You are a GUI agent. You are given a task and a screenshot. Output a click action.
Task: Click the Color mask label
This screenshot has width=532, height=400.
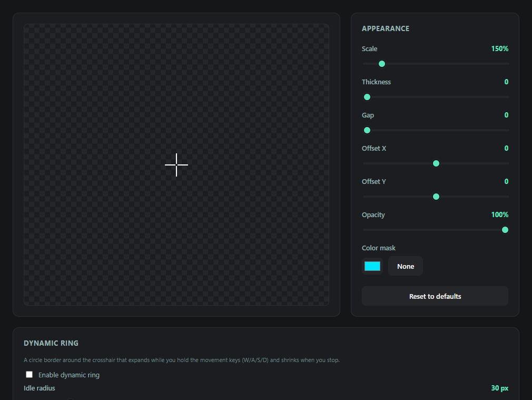[379, 248]
